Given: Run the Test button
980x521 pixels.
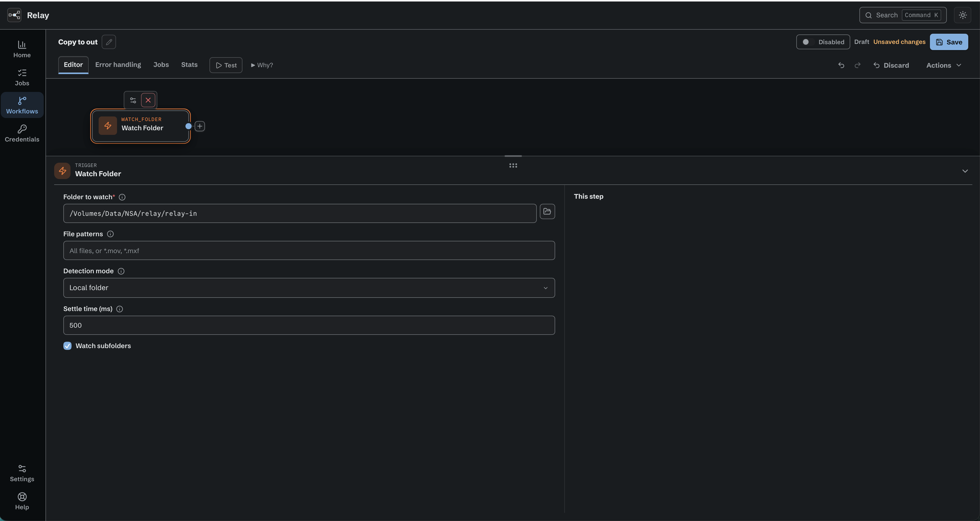Looking at the screenshot, I should pos(226,65).
